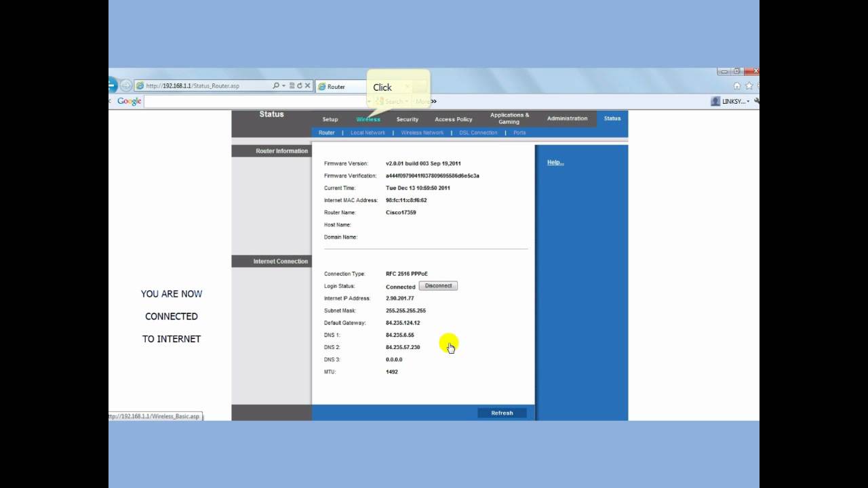Click the default gateway 84.235.124.12
Image resolution: width=868 pixels, height=488 pixels.
click(x=403, y=323)
